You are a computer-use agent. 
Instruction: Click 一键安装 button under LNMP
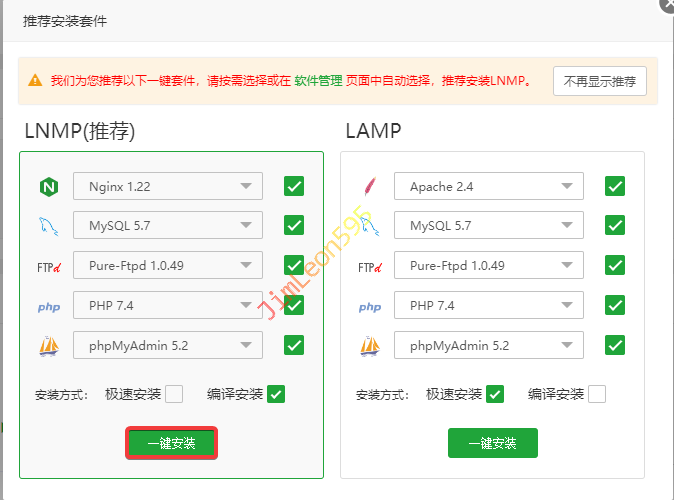point(171,443)
